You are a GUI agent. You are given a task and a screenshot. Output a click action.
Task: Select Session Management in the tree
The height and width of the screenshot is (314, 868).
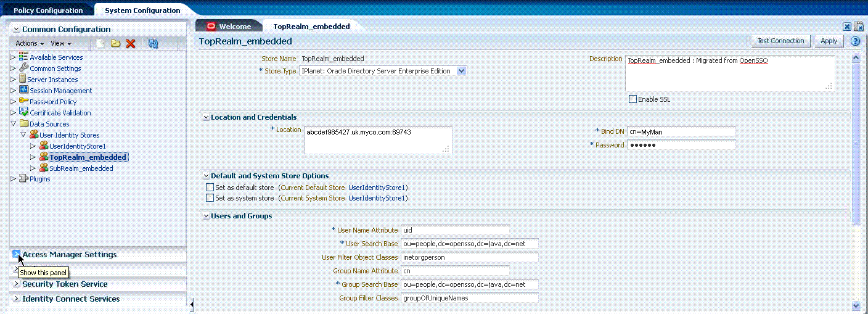pyautogui.click(x=61, y=91)
